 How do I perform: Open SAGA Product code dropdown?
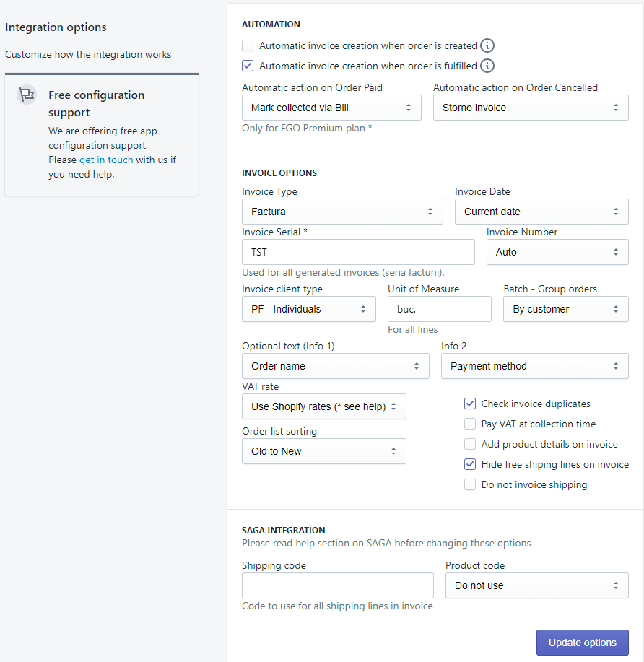tap(537, 585)
